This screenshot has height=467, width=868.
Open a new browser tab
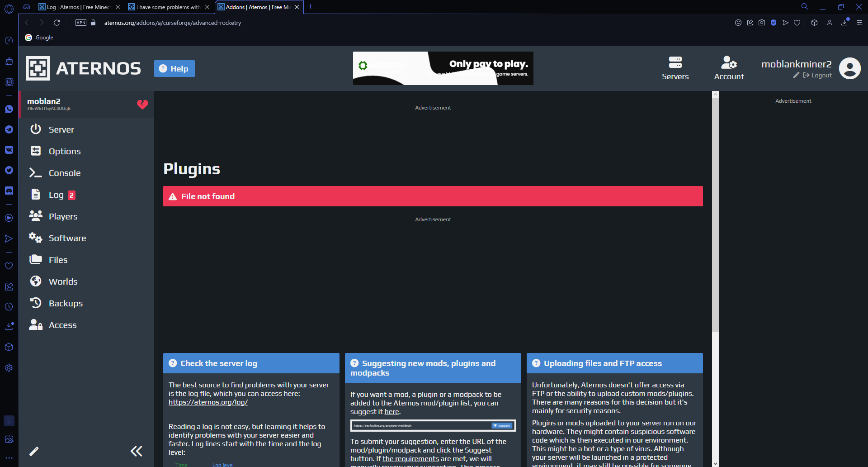point(311,6)
